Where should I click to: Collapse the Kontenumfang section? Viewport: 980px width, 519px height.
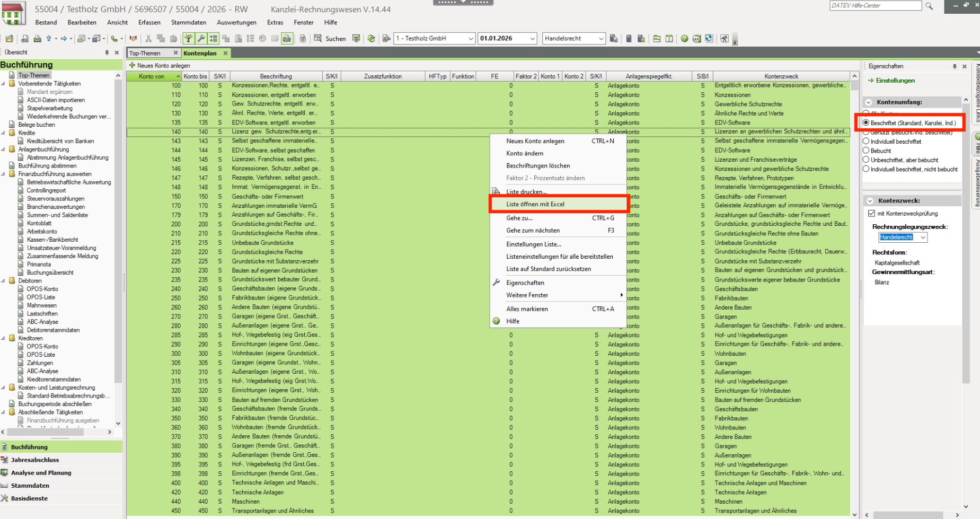coord(869,102)
